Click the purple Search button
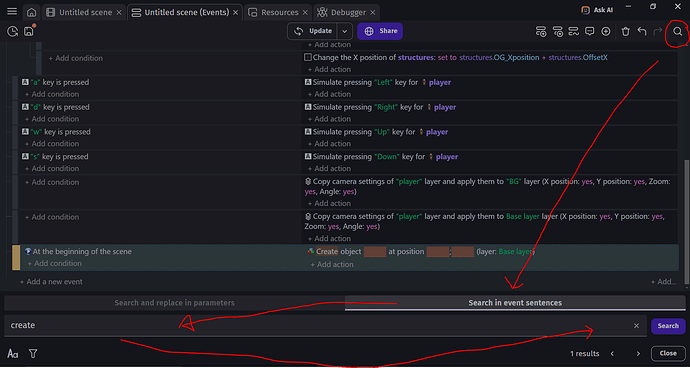Image resolution: width=690 pixels, height=368 pixels. coord(668,326)
